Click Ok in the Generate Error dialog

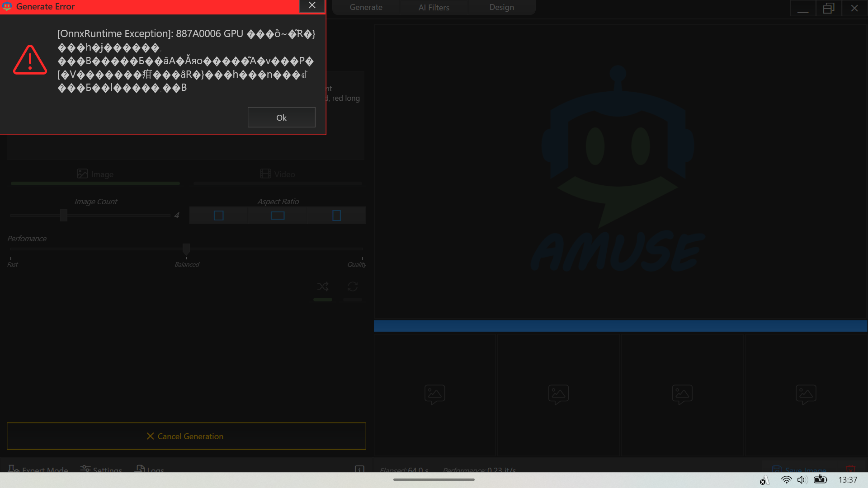click(x=281, y=117)
